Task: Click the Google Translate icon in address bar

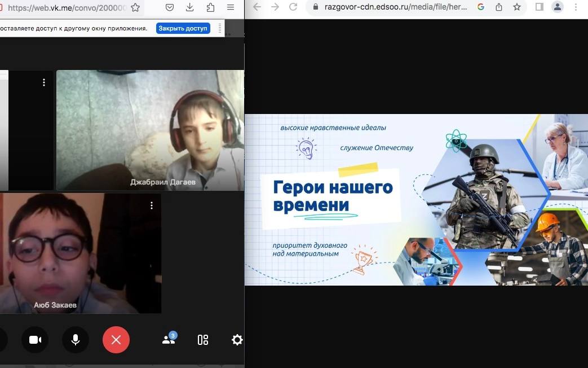Action: [481, 7]
